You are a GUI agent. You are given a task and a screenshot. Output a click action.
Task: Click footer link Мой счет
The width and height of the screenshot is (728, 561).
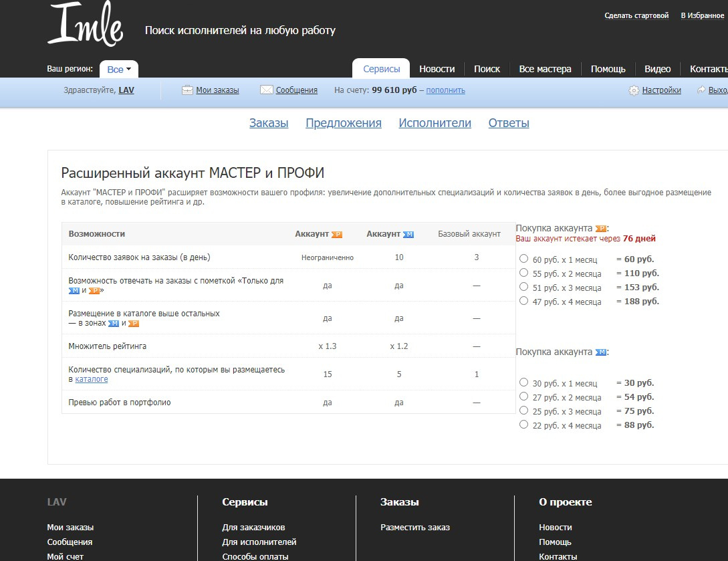click(x=65, y=556)
